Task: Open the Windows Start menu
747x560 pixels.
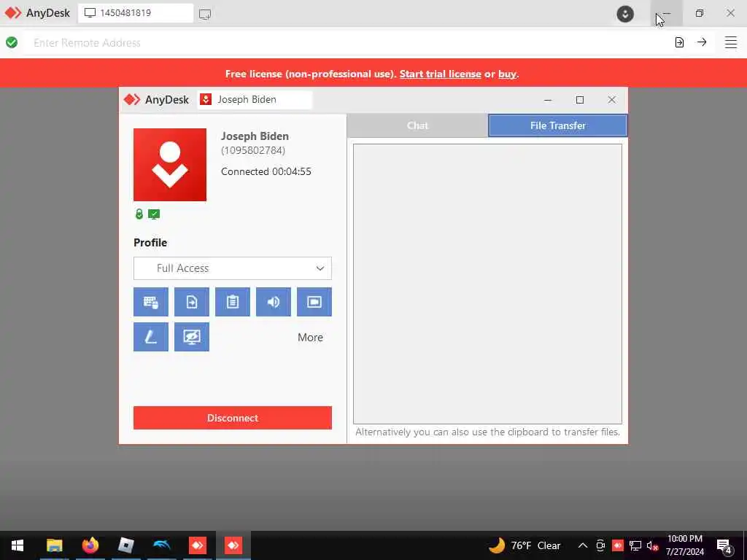Action: (x=18, y=545)
